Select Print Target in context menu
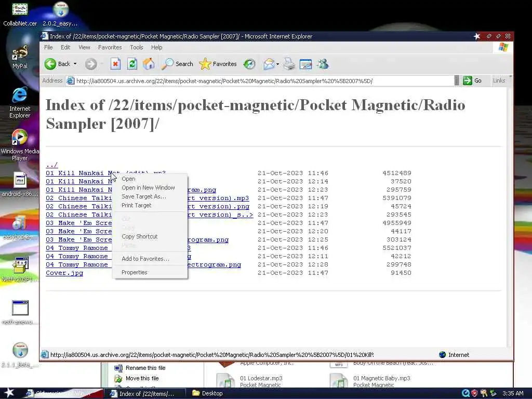Screen dimensions: 532x399 coord(150,205)
